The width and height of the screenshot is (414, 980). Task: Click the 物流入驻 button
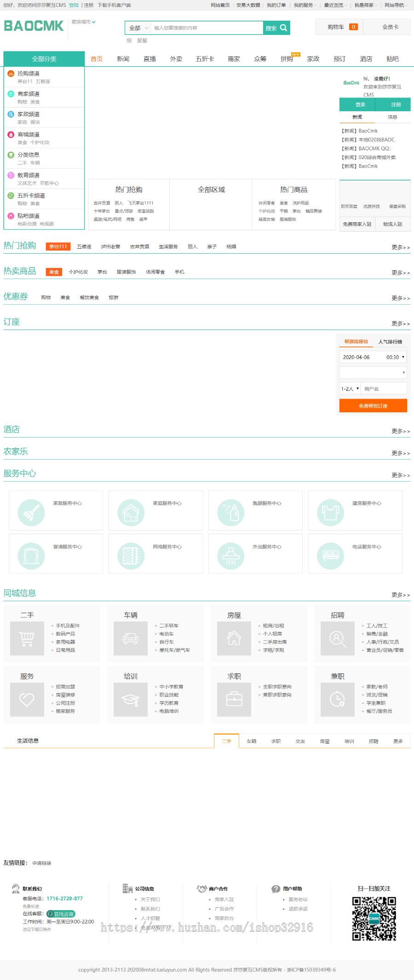393,224
